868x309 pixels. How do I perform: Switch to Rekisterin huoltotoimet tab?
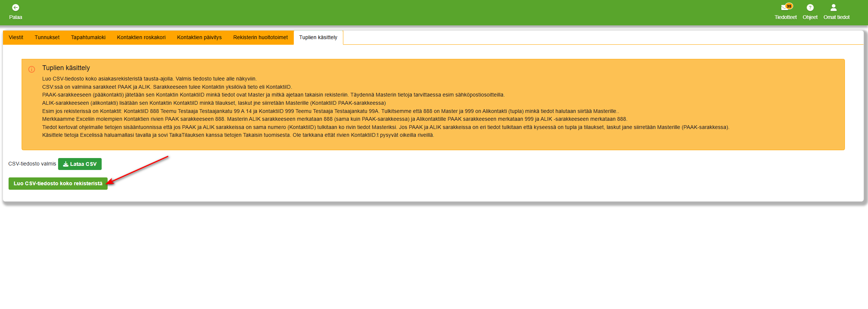click(x=260, y=37)
